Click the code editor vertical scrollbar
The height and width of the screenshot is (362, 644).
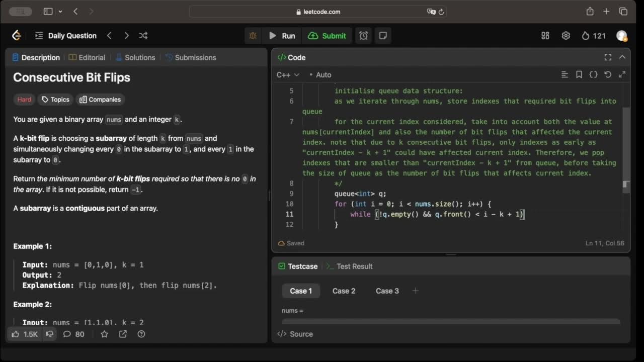(x=626, y=146)
